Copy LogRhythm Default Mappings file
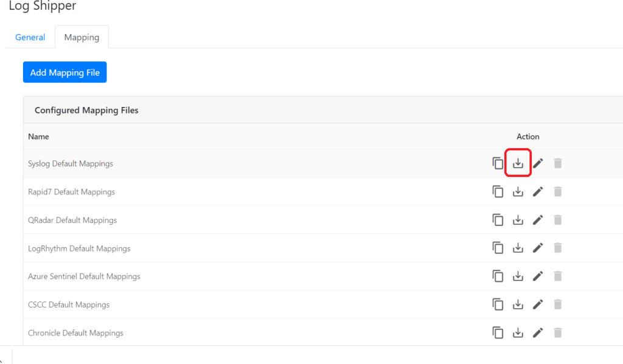This screenshot has height=364, width=623. click(x=498, y=248)
